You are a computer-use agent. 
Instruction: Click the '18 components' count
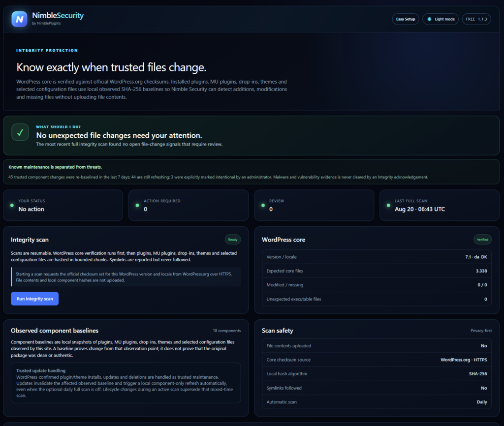point(226,331)
